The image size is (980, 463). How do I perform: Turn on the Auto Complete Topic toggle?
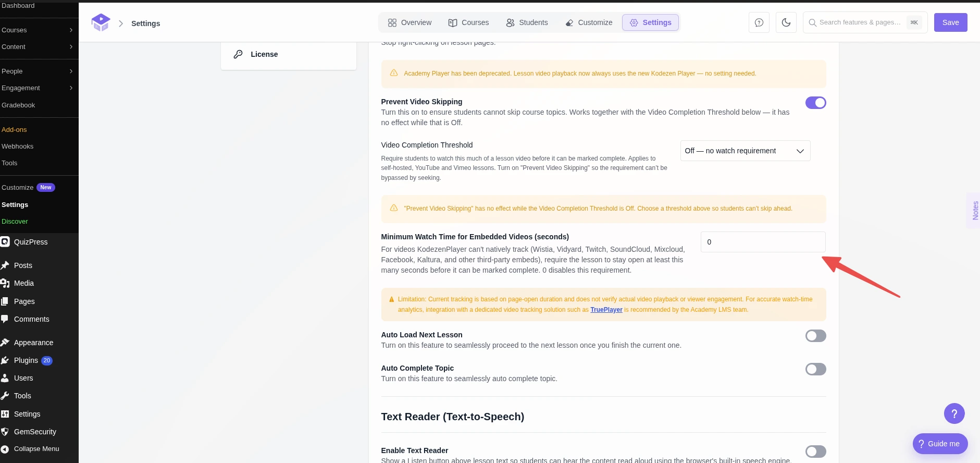[x=815, y=369]
